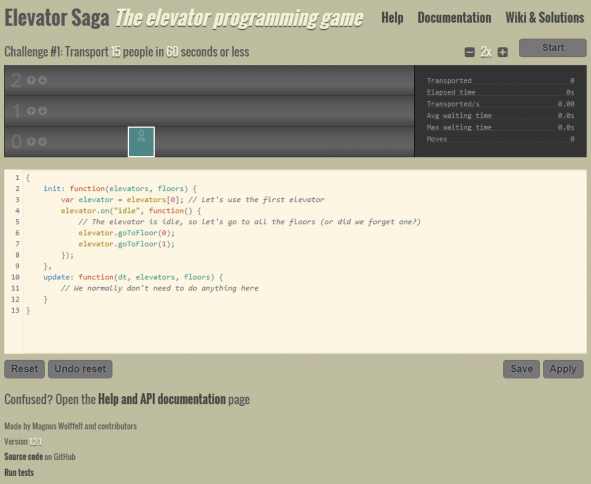Click the update function line in editor
Image resolution: width=591 pixels, height=484 pixels.
[x=133, y=277]
